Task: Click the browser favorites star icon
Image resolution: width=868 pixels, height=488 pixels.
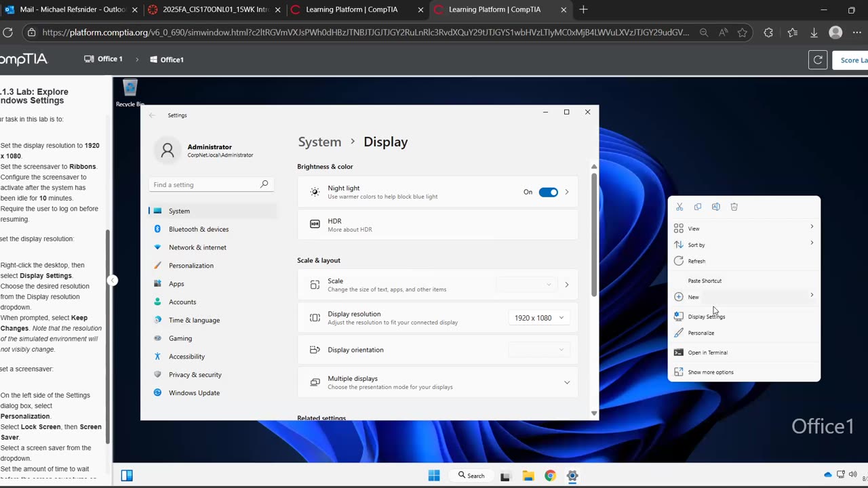Action: (743, 33)
